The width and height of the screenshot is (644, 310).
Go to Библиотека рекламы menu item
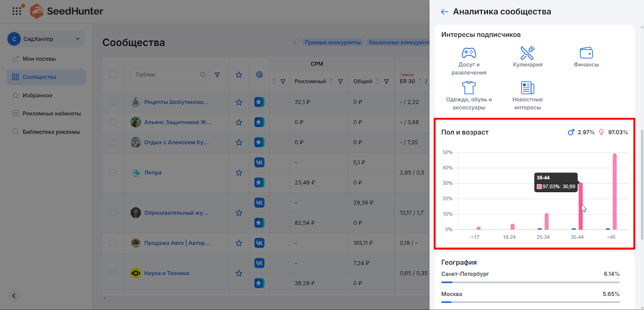click(51, 132)
